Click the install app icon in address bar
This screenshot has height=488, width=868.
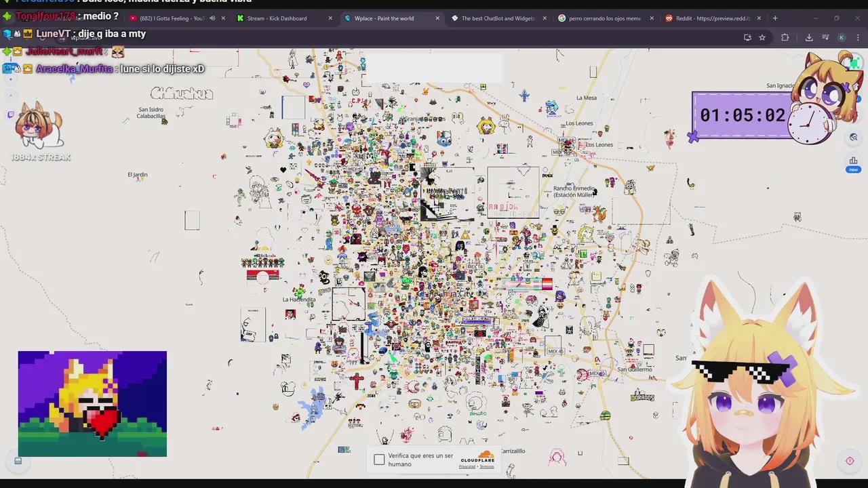747,37
